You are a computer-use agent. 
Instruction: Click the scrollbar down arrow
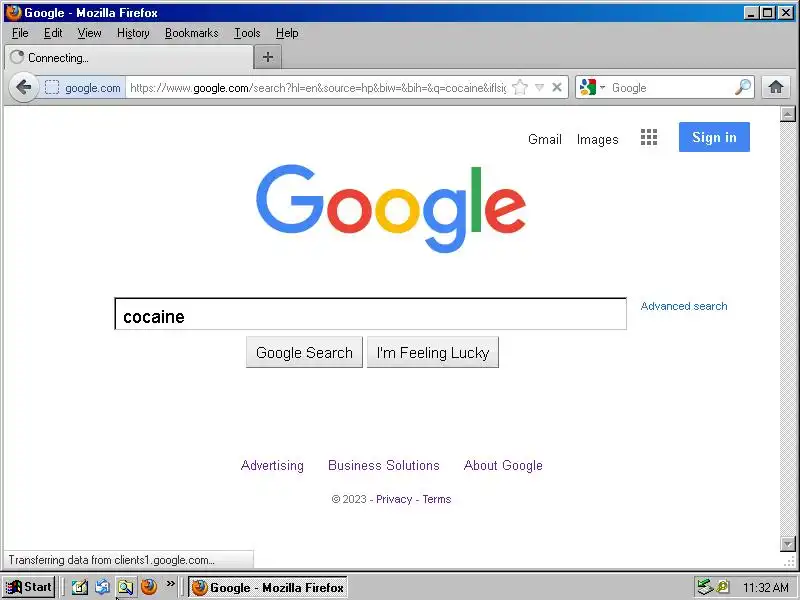(788, 544)
